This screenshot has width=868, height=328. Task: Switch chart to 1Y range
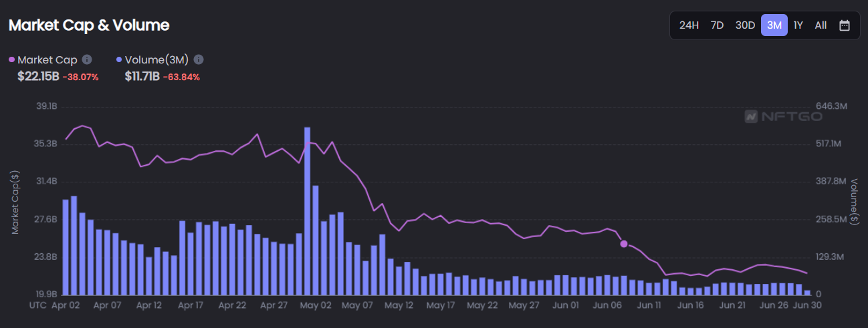coord(798,25)
